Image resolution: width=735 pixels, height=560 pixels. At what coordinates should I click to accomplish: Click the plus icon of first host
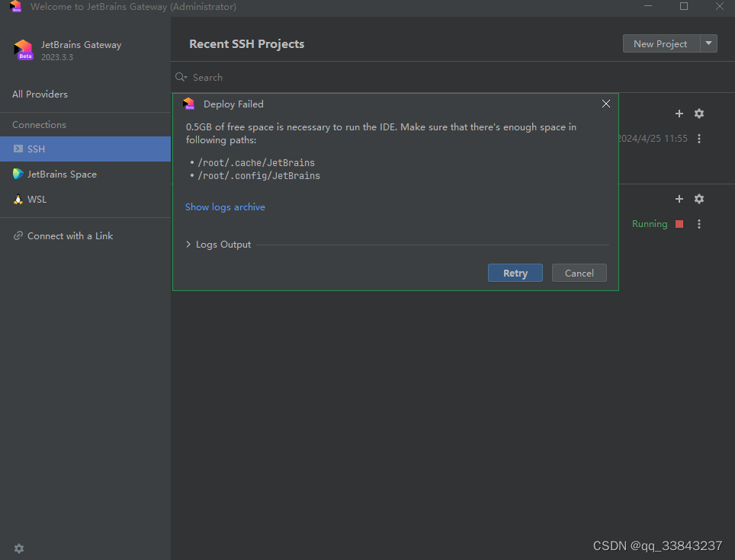point(679,114)
